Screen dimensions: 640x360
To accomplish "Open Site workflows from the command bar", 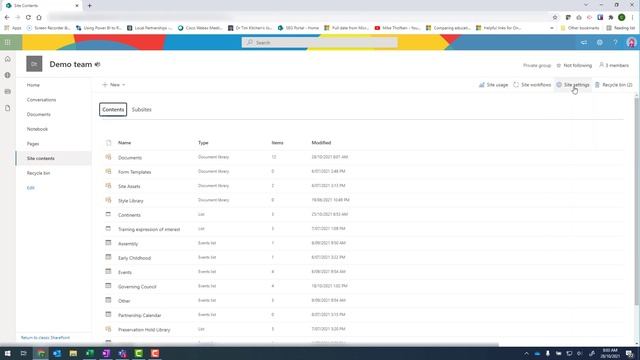I will coord(532,85).
